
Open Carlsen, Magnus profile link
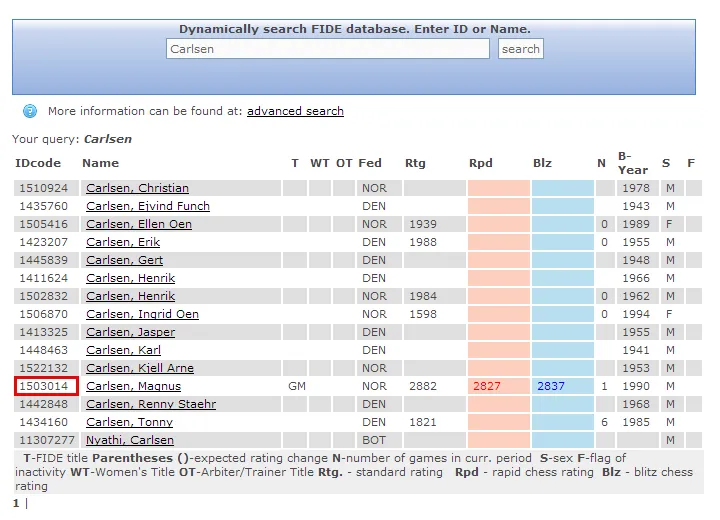pyautogui.click(x=133, y=386)
